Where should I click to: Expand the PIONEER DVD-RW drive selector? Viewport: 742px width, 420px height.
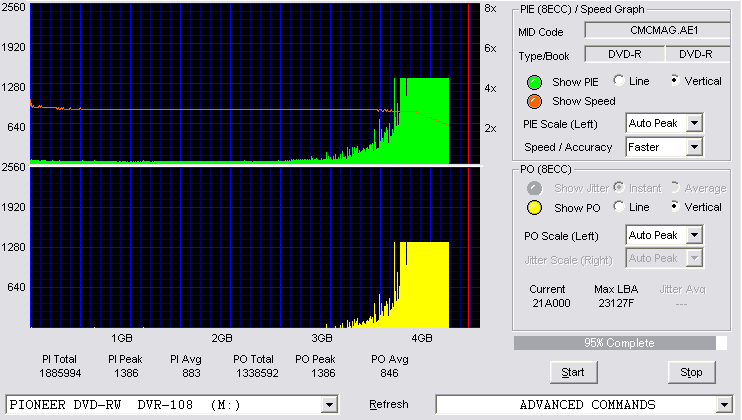pyautogui.click(x=329, y=405)
